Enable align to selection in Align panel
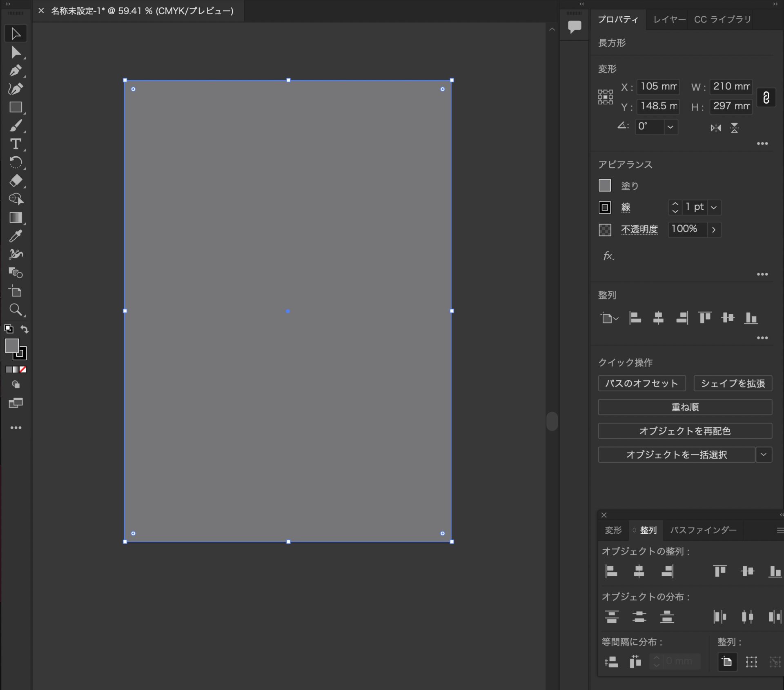Viewport: 784px width, 690px height. (x=751, y=661)
